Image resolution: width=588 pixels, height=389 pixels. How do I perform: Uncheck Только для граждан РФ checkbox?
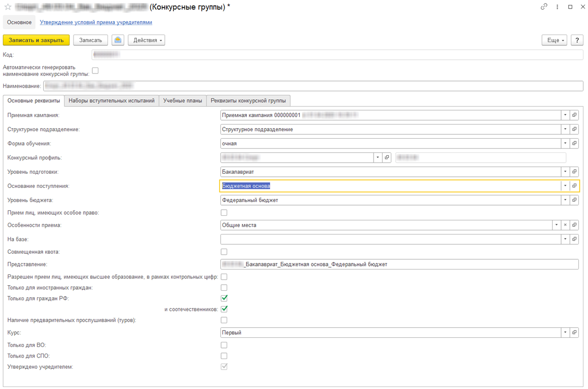224,298
